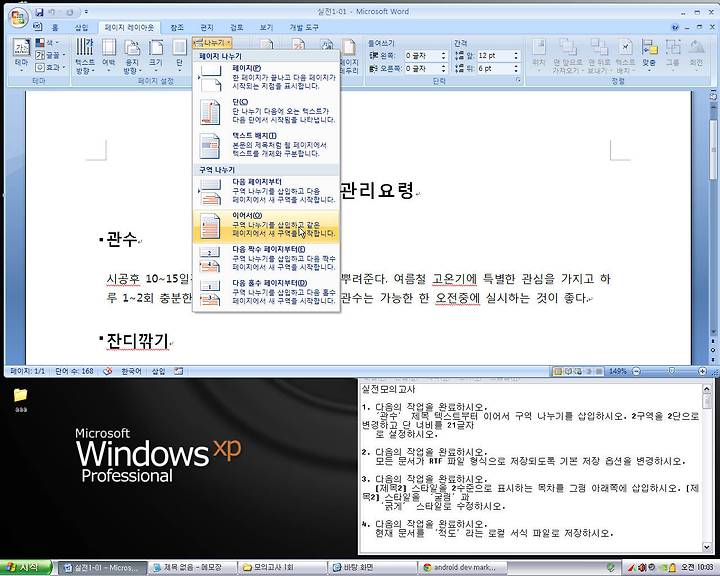This screenshot has width=720, height=576.
Task: Switch to the 개발 도구 ribbon tab
Action: tap(304, 28)
